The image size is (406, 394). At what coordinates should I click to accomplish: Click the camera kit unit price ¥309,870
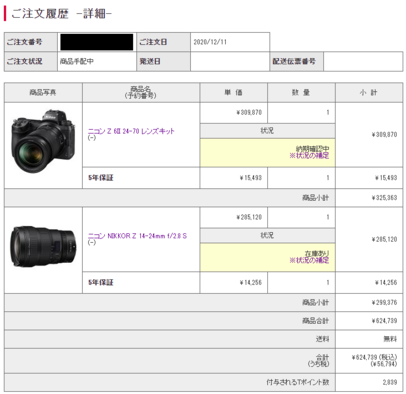click(x=249, y=112)
